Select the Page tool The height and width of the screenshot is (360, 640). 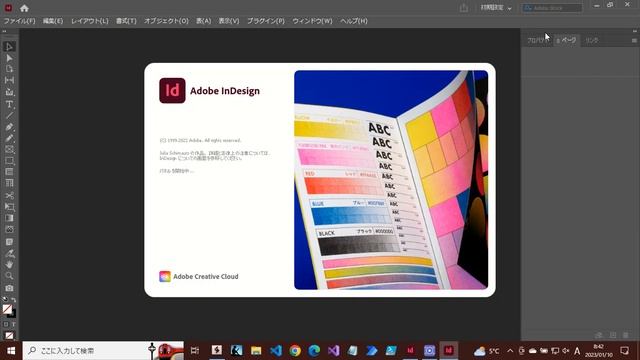pos(9,69)
